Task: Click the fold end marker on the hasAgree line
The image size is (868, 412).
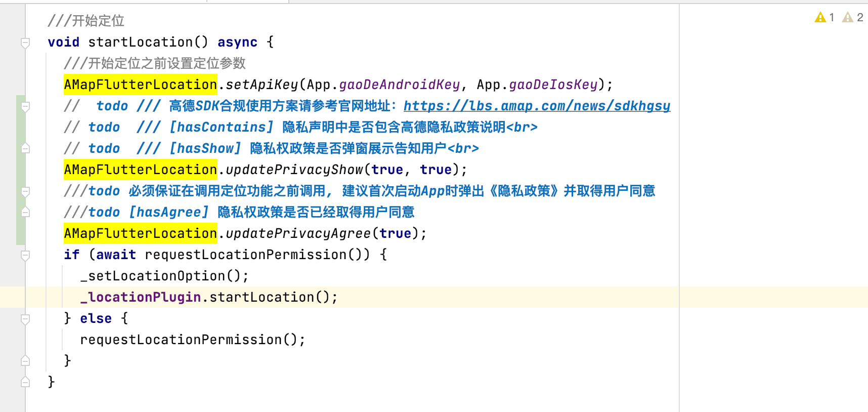Action: pyautogui.click(x=25, y=212)
